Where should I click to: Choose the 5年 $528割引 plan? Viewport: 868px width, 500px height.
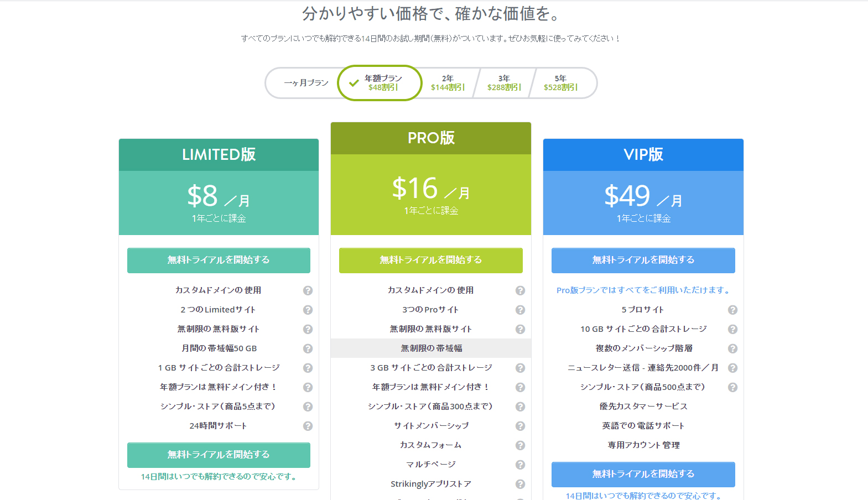coord(560,83)
